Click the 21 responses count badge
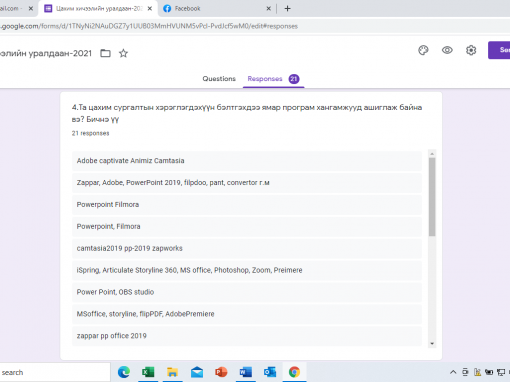 (294, 79)
